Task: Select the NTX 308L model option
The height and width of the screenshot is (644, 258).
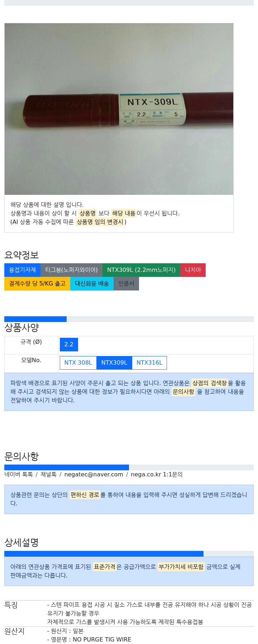Action: pos(78,362)
